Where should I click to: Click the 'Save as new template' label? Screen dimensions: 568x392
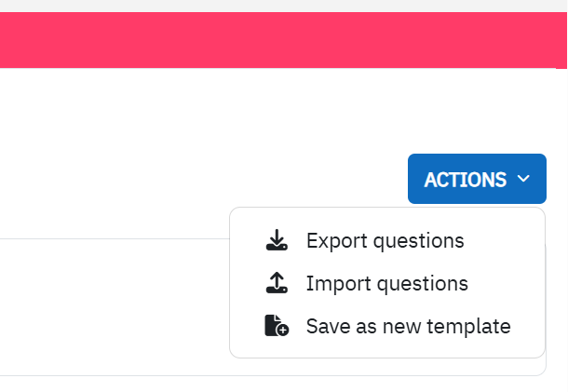(x=409, y=326)
